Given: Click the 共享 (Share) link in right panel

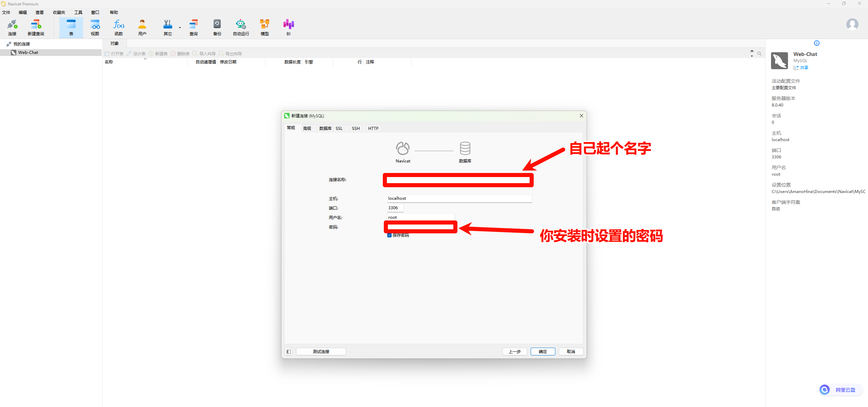Looking at the screenshot, I should 801,67.
